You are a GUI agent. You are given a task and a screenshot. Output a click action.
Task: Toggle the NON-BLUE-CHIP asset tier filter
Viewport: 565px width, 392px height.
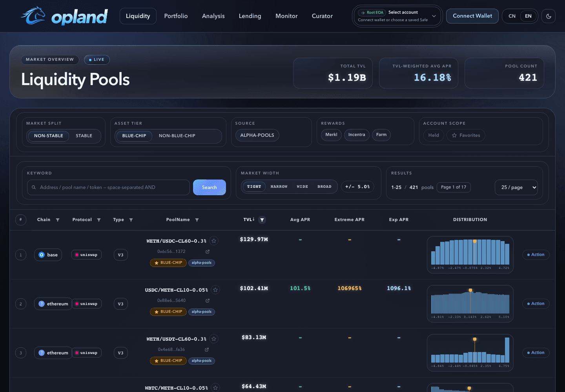click(177, 136)
